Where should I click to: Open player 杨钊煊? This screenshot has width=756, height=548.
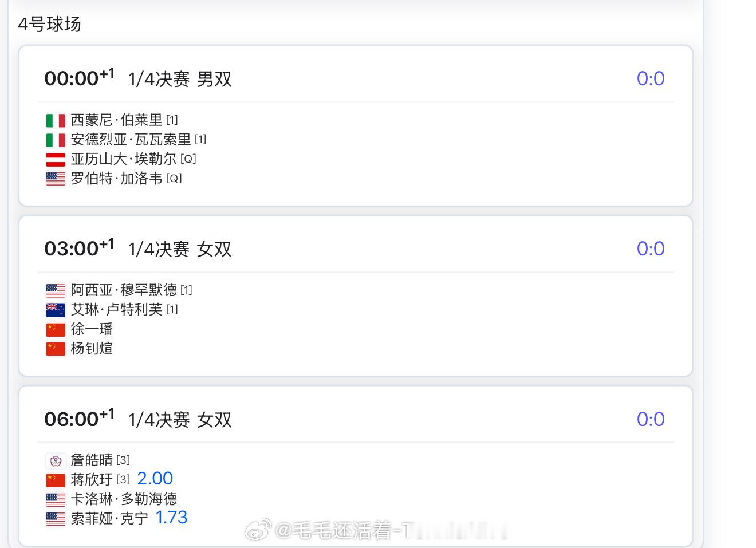tap(92, 348)
